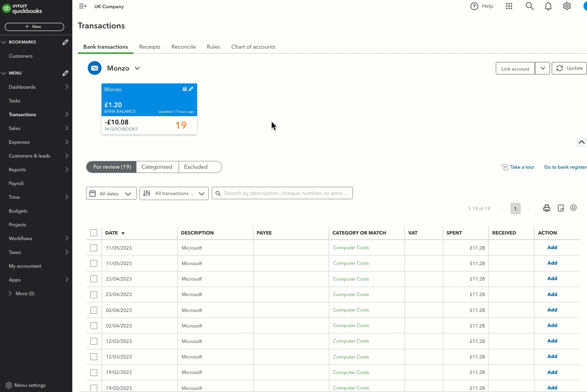Go to next page arrow

pos(528,209)
